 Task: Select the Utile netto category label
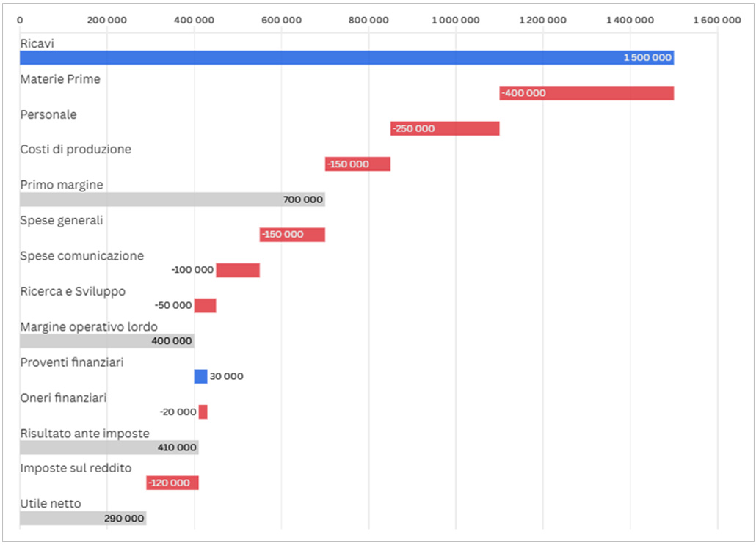[51, 504]
